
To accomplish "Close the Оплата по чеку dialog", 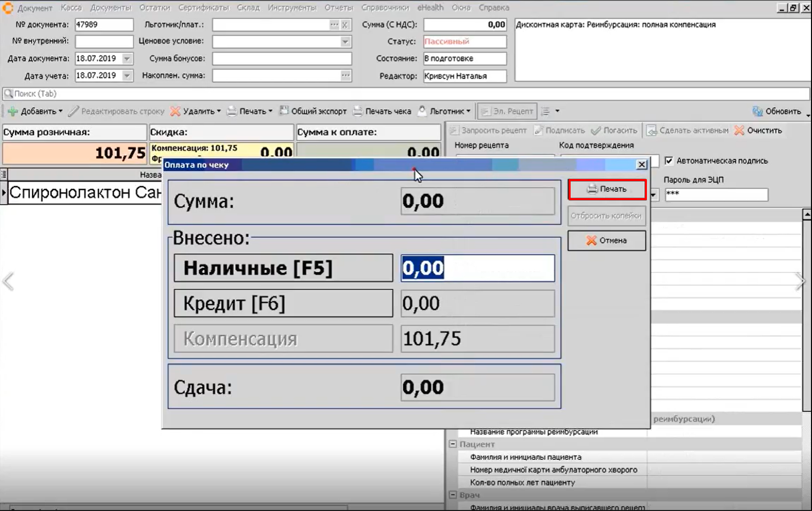I will pos(641,164).
